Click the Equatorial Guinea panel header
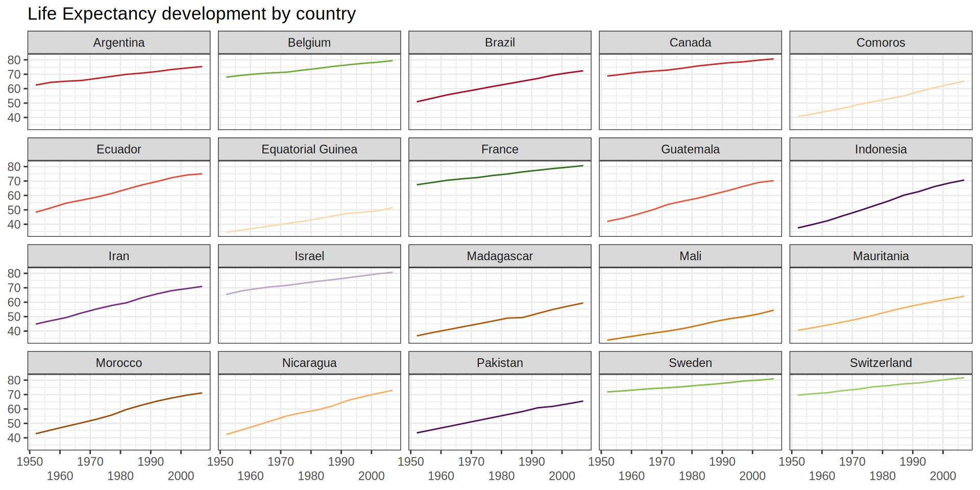This screenshot has height=490, width=980. 309,149
